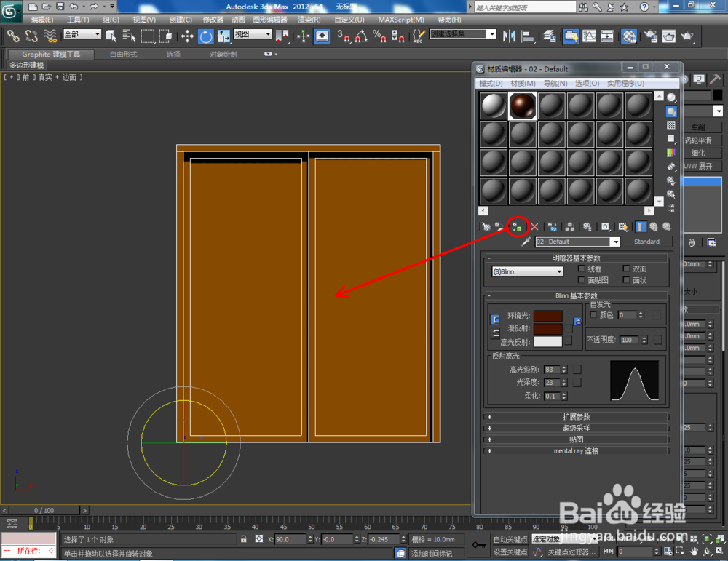The height and width of the screenshot is (561, 728).
Task: Toggle the Material Editor Background checker icon
Action: click(671, 125)
